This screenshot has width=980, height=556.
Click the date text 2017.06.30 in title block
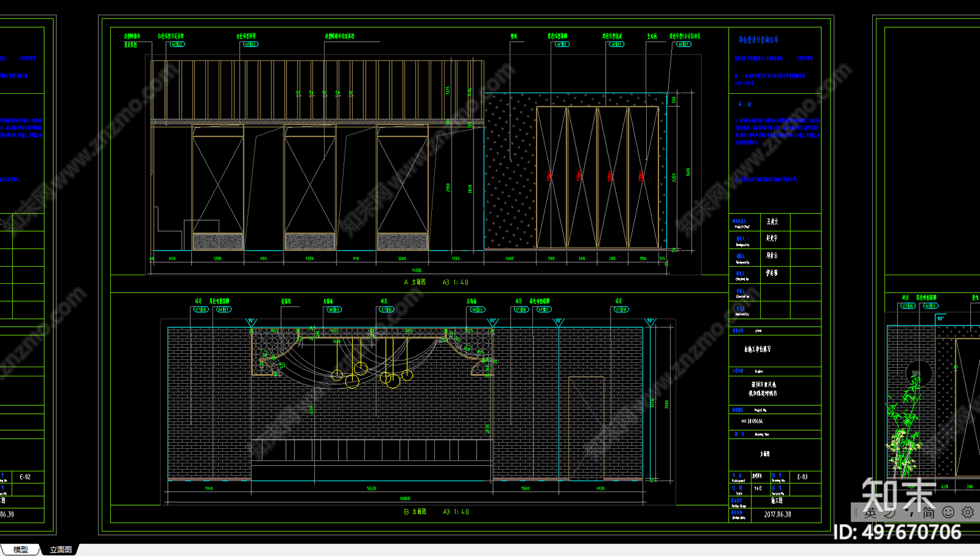(x=777, y=514)
